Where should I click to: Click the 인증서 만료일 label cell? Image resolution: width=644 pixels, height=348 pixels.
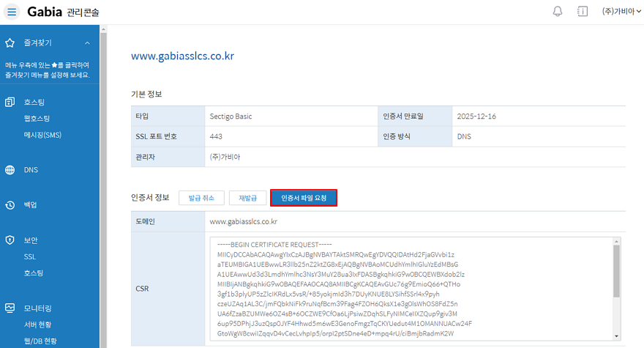pyautogui.click(x=415, y=116)
